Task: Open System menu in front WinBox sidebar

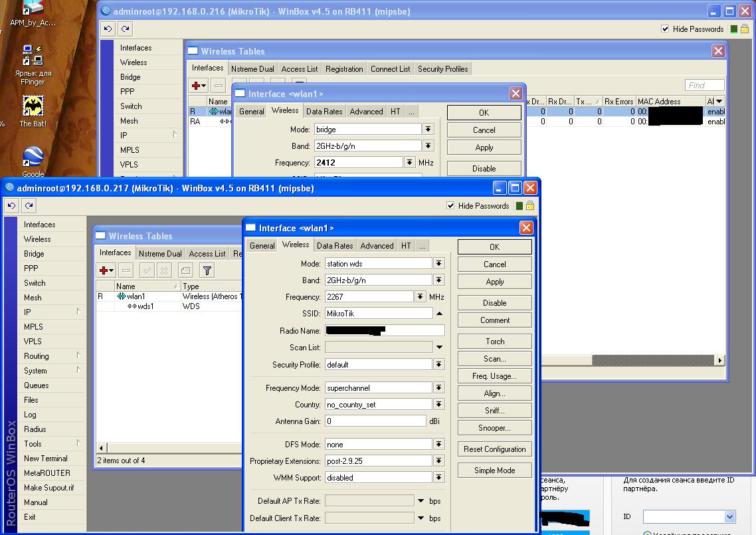Action: pos(52,370)
